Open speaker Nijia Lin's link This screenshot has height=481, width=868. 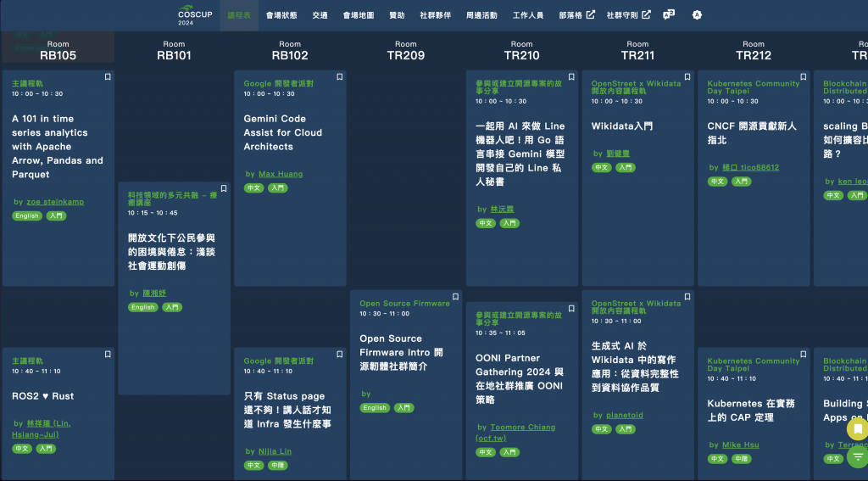pyautogui.click(x=275, y=451)
